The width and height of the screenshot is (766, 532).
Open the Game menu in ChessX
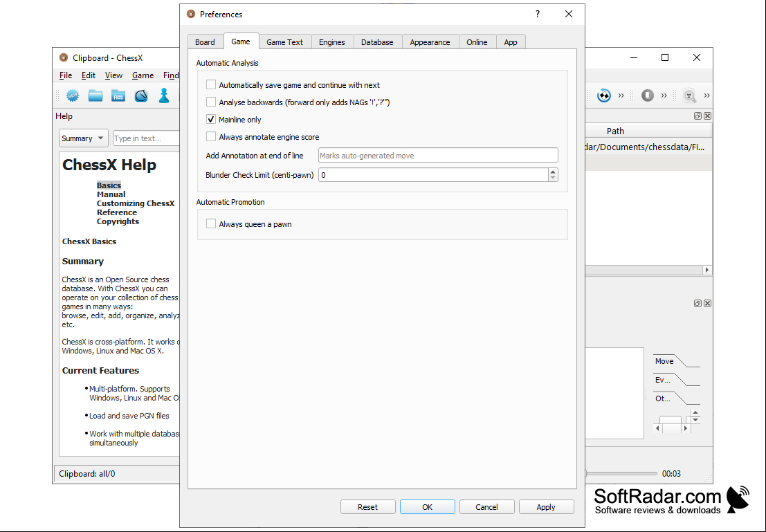tap(143, 75)
